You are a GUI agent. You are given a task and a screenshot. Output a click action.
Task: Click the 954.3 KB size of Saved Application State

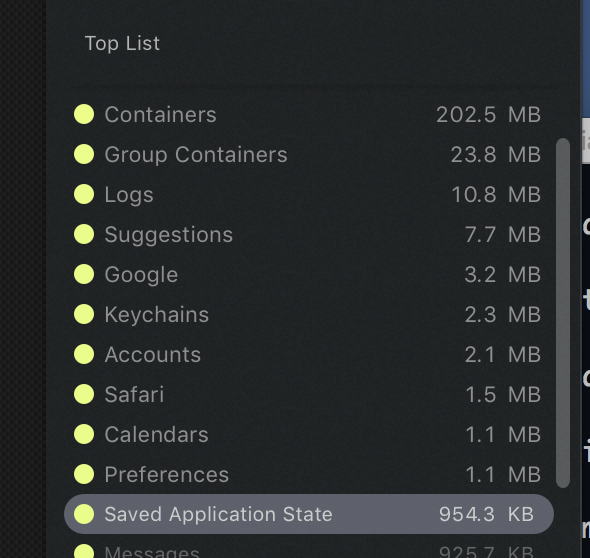coord(486,514)
